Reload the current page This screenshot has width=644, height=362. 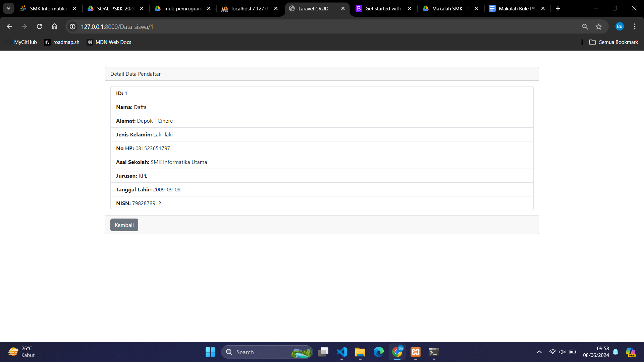coord(39,26)
